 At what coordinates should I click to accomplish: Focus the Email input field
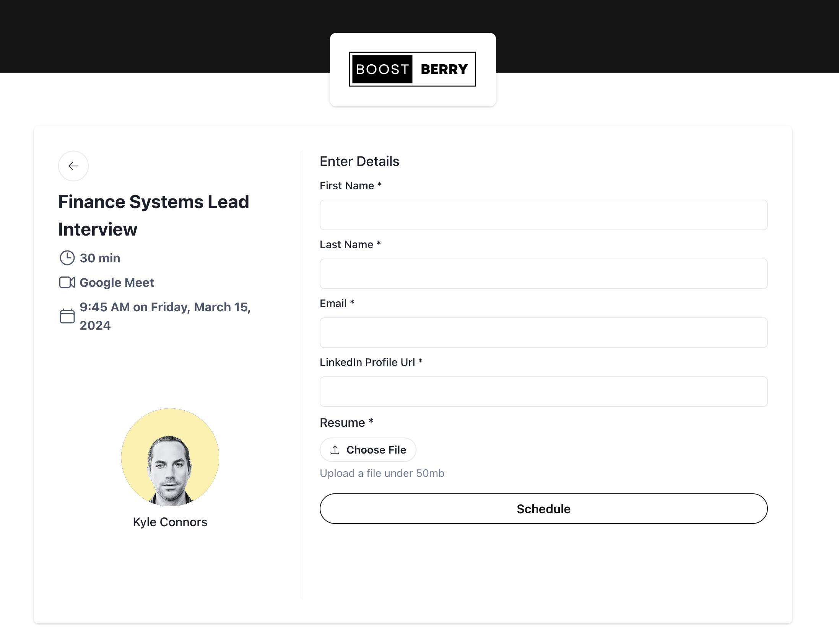[543, 333]
